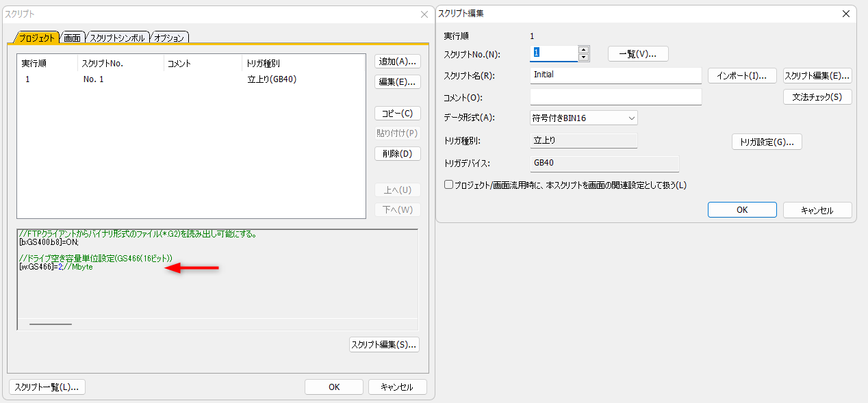Click horizontal scrollbar in the script preview
Viewport: 868px width, 403px height.
pos(51,324)
